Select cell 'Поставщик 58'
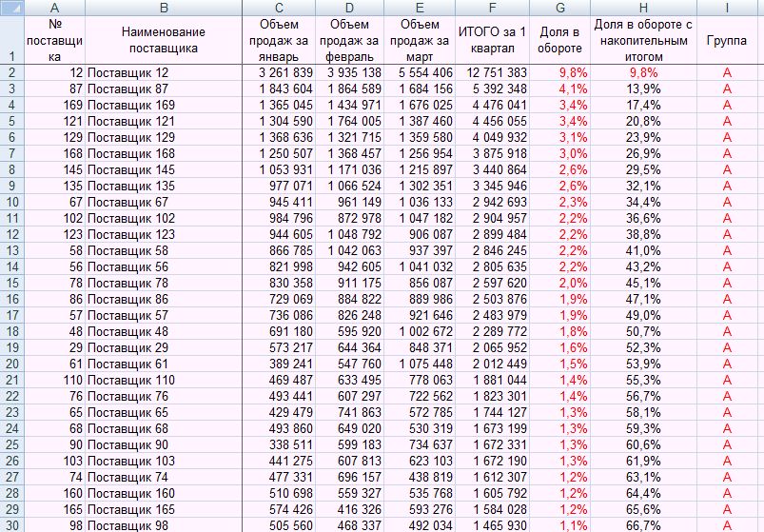 (164, 250)
